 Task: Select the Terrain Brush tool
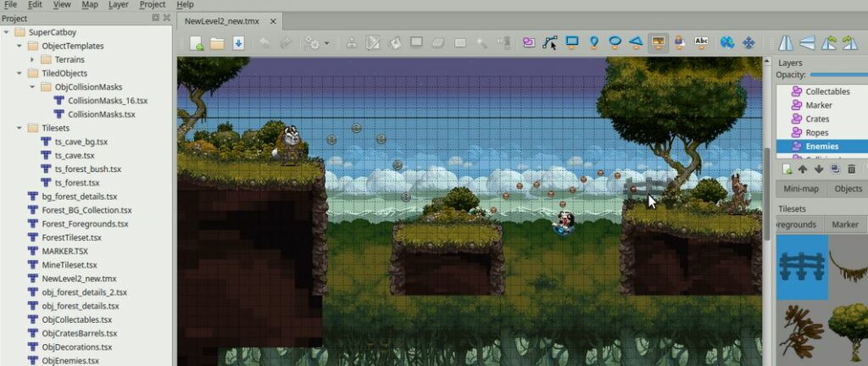pyautogui.click(x=373, y=42)
